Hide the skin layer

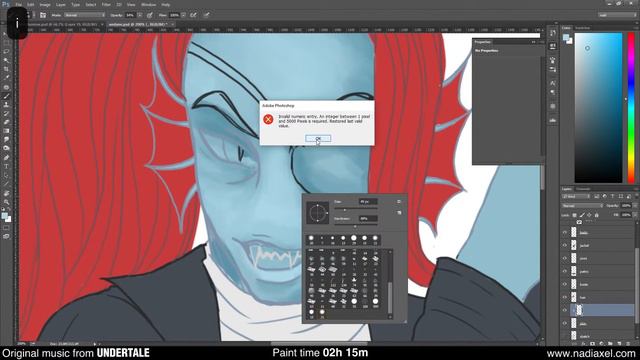[x=565, y=323]
